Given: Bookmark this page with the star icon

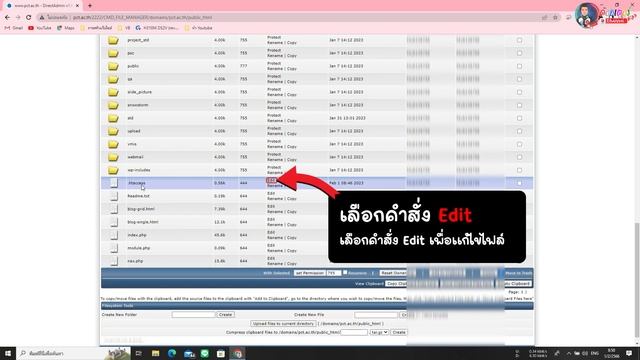Looking at the screenshot, I should pyautogui.click(x=555, y=18).
